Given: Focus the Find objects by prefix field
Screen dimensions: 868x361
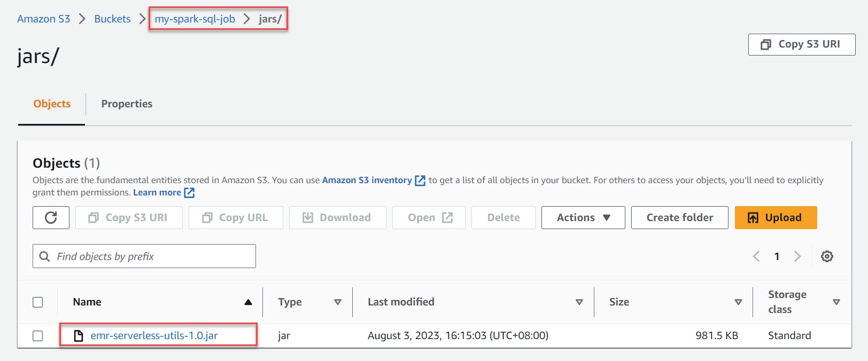Looking at the screenshot, I should pos(144,256).
